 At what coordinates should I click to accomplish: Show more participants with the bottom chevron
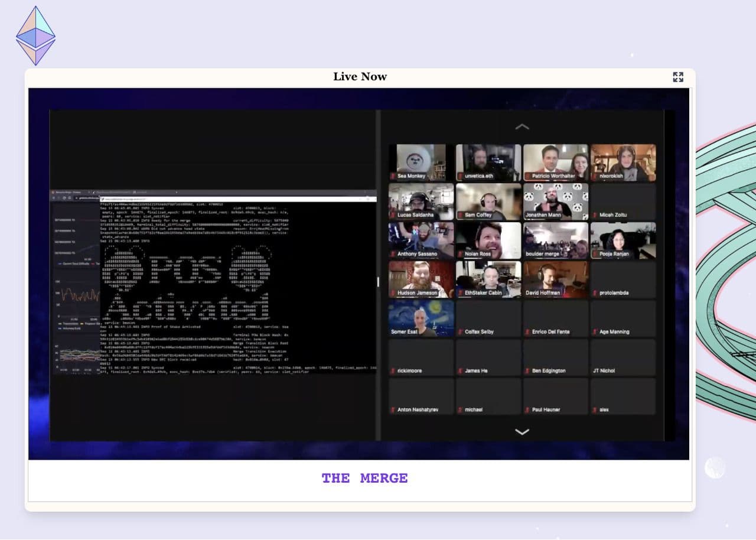click(522, 432)
